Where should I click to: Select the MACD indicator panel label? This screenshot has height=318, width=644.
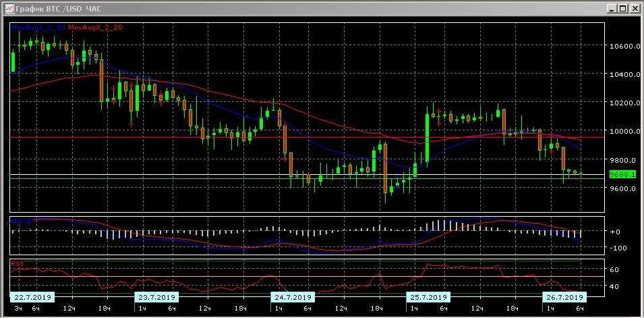coord(20,221)
